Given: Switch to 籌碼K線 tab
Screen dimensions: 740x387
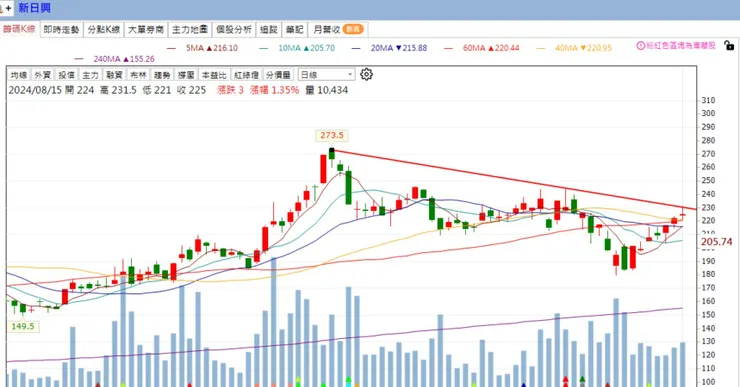Looking at the screenshot, I should pos(19,29).
